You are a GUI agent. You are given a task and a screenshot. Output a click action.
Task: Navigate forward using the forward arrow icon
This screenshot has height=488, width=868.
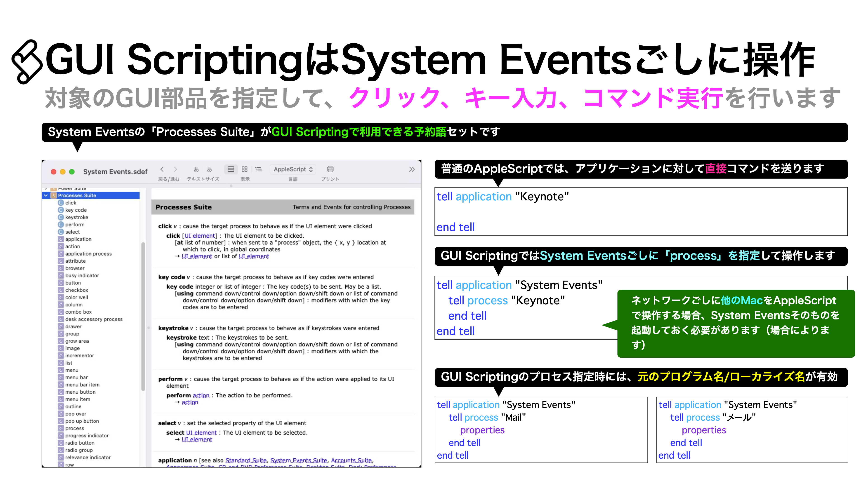(176, 169)
